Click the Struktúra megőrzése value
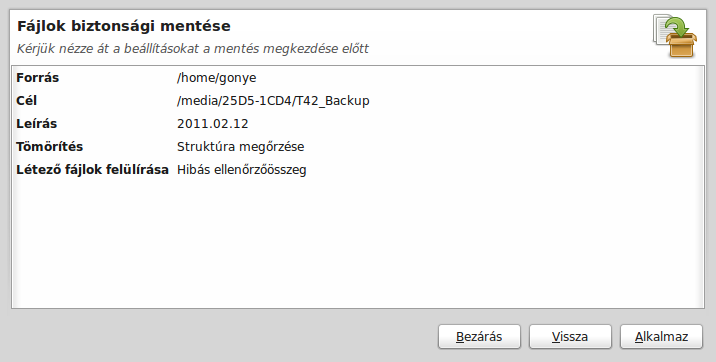Image resolution: width=716 pixels, height=362 pixels. (x=241, y=147)
